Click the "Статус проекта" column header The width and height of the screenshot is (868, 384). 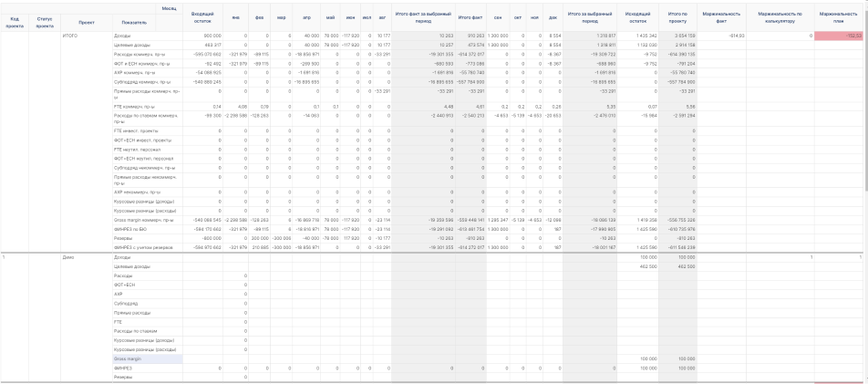click(45, 22)
